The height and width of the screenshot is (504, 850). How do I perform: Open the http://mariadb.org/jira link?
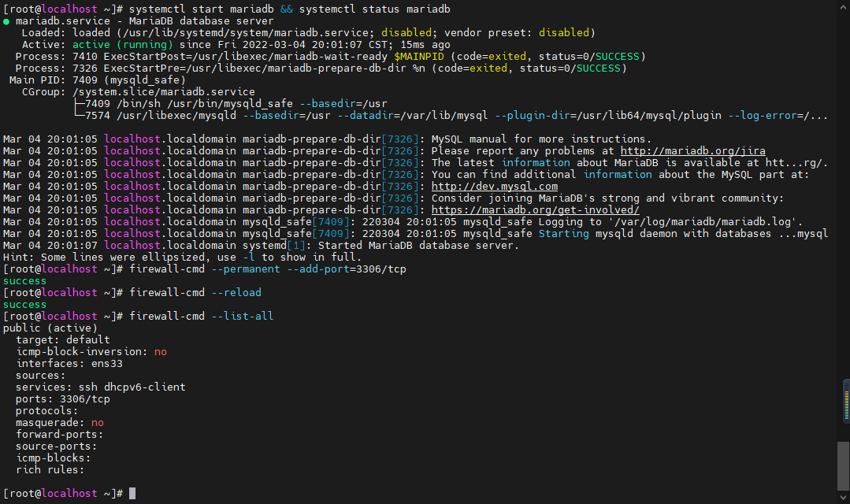pyautogui.click(x=692, y=150)
